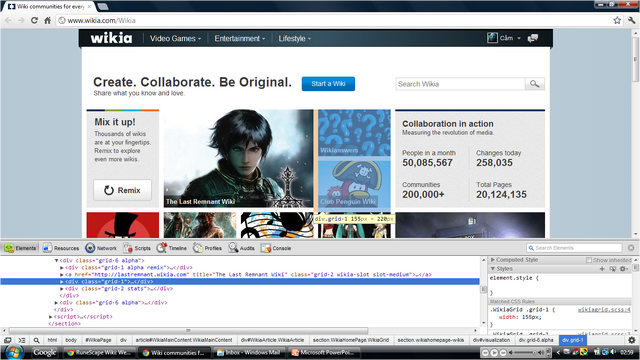The width and height of the screenshot is (640, 360).
Task: Select the body breadcrumb
Action: tap(71, 340)
